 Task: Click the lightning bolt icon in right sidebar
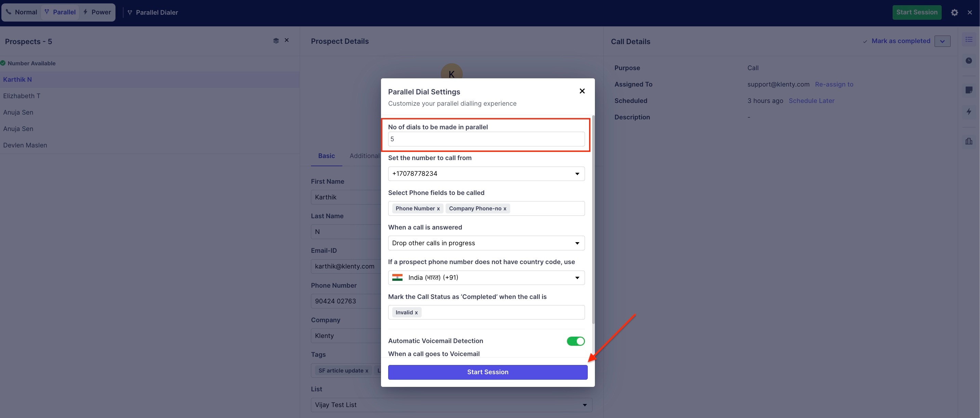tap(969, 112)
